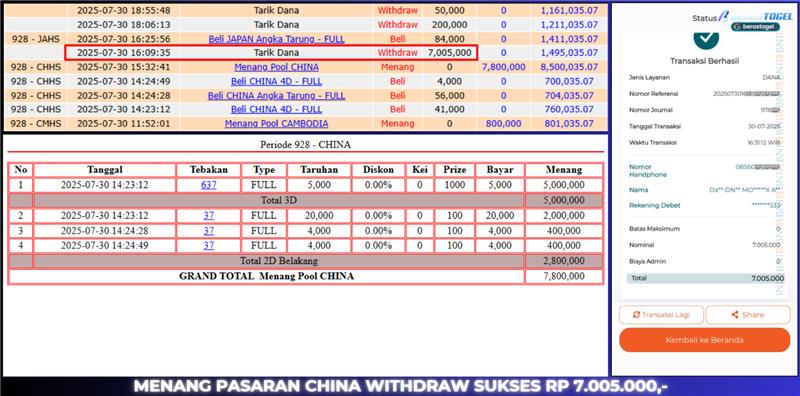This screenshot has height=396, width=800.
Task: Click the Bayar column header
Action: [499, 170]
